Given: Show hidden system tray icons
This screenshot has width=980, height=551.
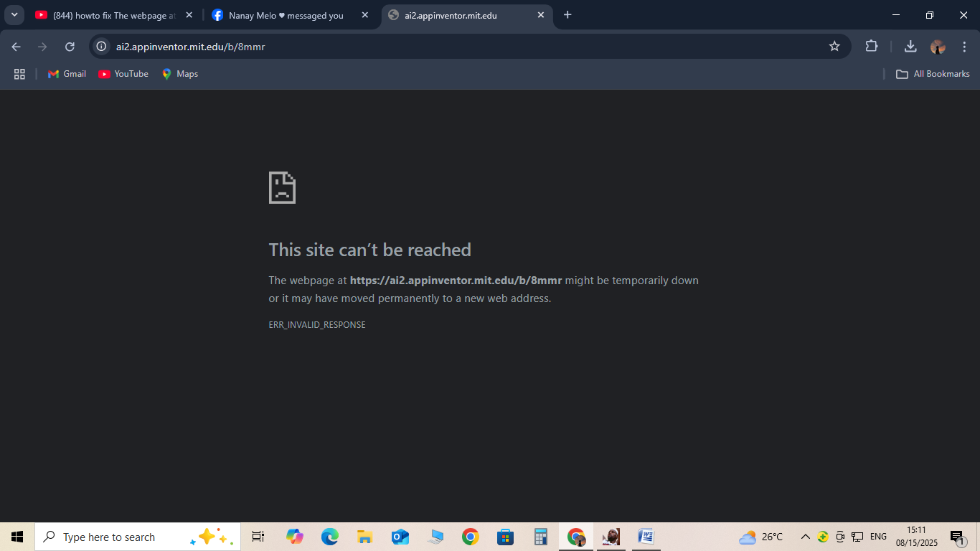Looking at the screenshot, I should pyautogui.click(x=805, y=537).
